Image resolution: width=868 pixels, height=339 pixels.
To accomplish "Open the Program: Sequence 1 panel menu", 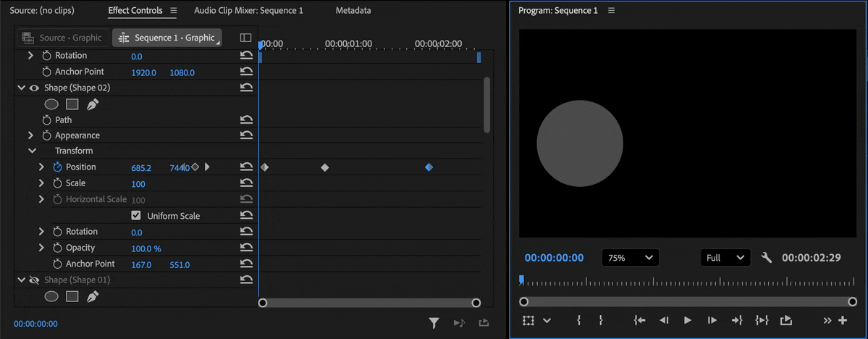I will click(611, 11).
